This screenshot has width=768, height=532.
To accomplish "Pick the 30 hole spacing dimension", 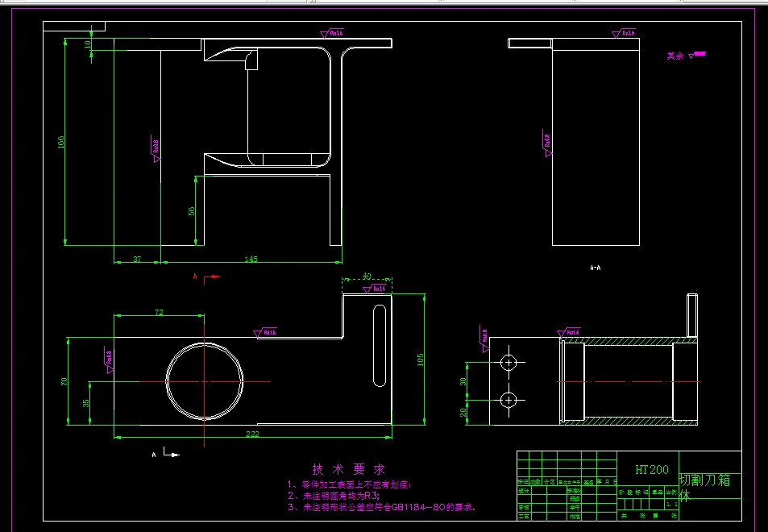I will click(463, 381).
